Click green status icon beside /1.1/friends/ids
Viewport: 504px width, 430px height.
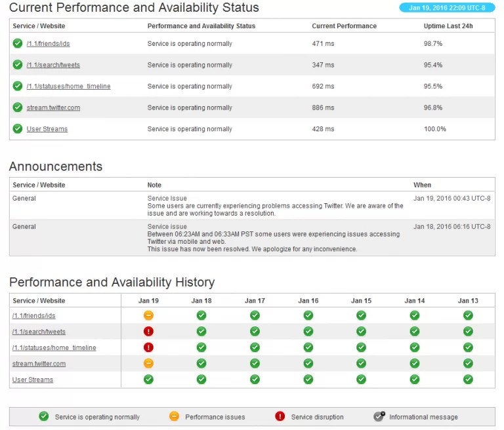tap(17, 43)
